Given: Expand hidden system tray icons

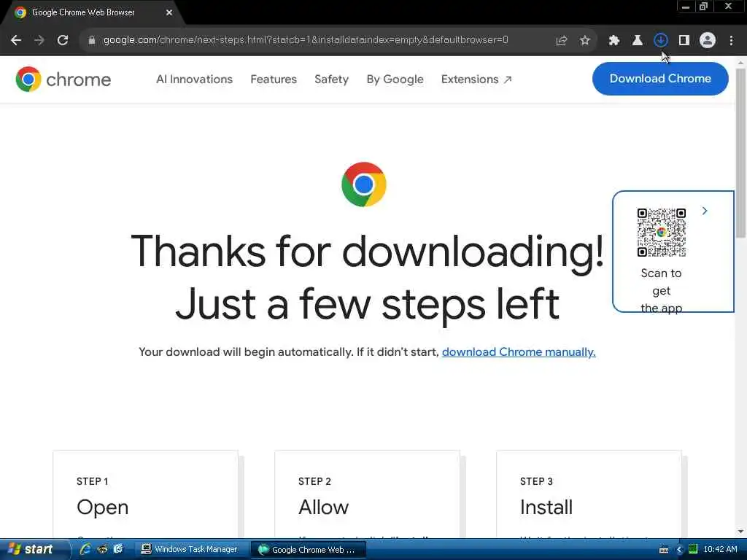Looking at the screenshot, I should [x=679, y=550].
